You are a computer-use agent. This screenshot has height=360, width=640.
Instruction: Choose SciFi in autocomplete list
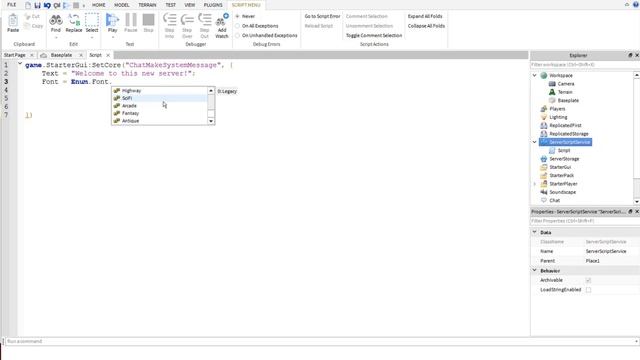(x=160, y=98)
